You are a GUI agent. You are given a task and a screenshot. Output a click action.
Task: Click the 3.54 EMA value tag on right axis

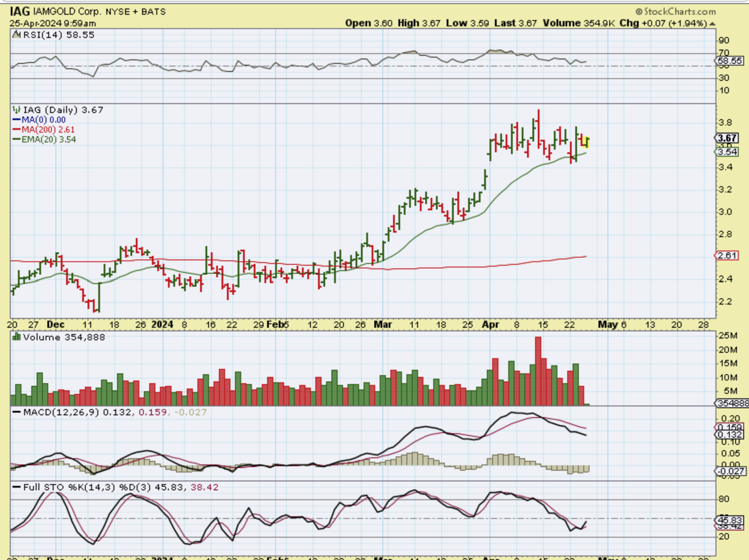(728, 152)
